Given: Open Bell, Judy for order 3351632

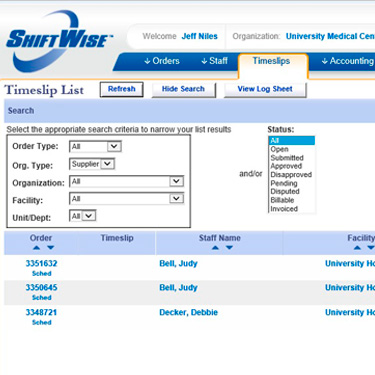Looking at the screenshot, I should [x=178, y=264].
